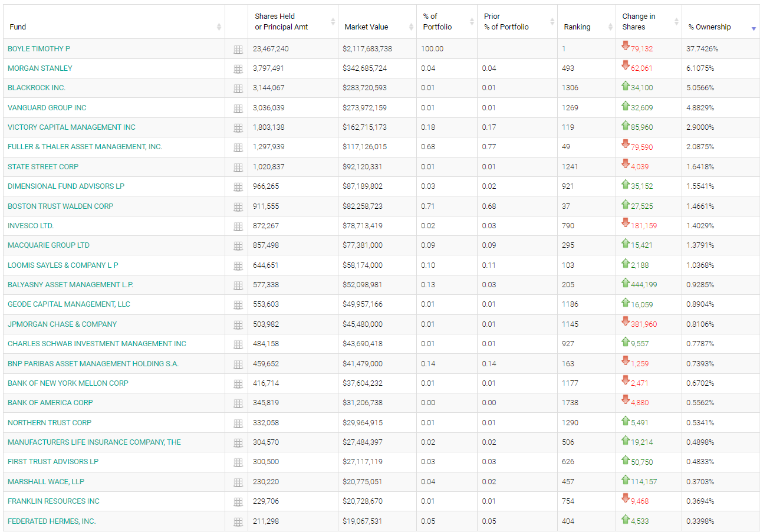Open BLACKROCK INC. fund link
Image resolution: width=760 pixels, height=532 pixels.
click(37, 87)
